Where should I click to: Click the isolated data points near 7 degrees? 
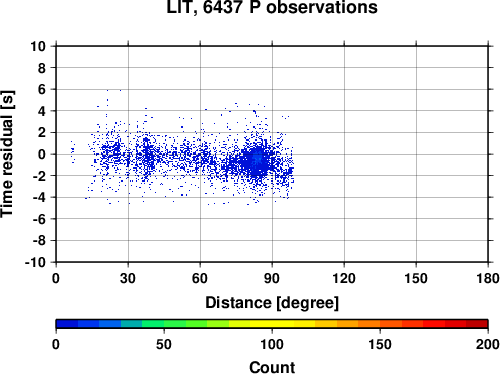point(73,152)
